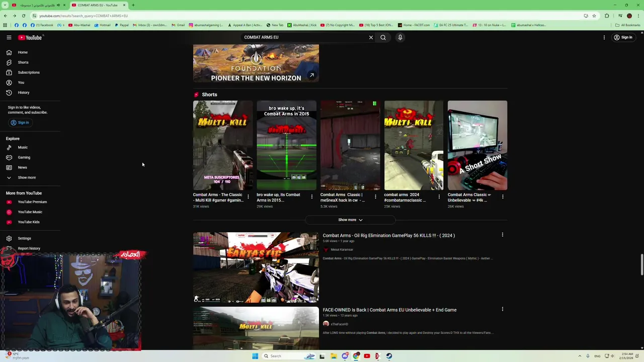Image resolution: width=644 pixels, height=362 pixels.
Task: Open Subscriptions in the sidebar
Action: coord(29,72)
